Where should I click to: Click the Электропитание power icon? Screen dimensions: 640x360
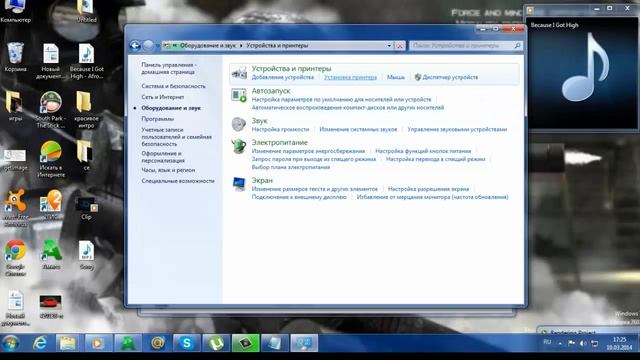point(239,146)
